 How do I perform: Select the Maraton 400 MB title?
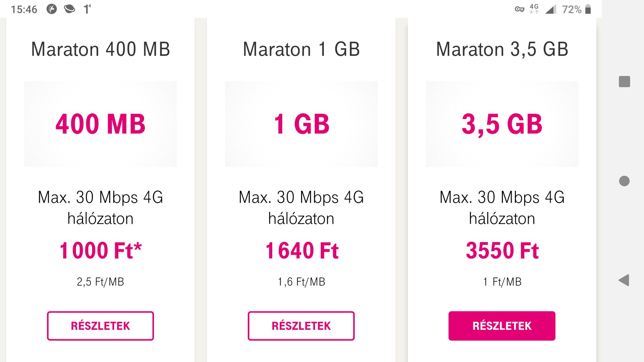pos(100,49)
